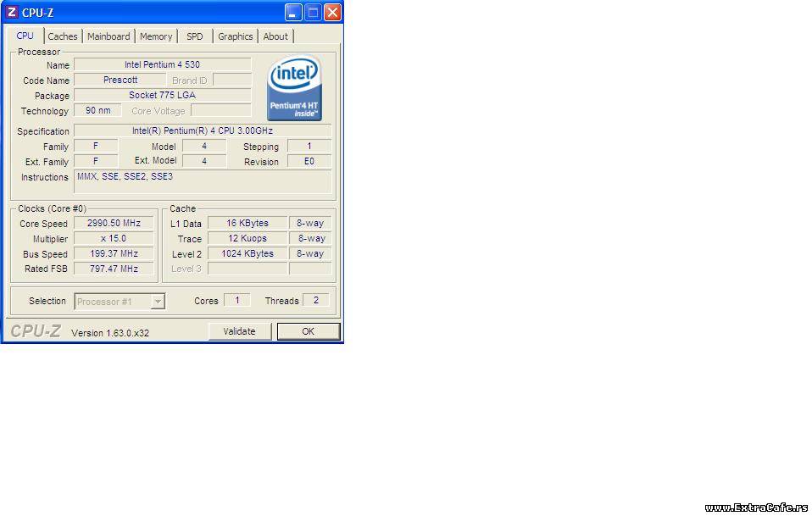Click the Core Speed value 2990.50 MHz
812x516 pixels.
tap(114, 223)
